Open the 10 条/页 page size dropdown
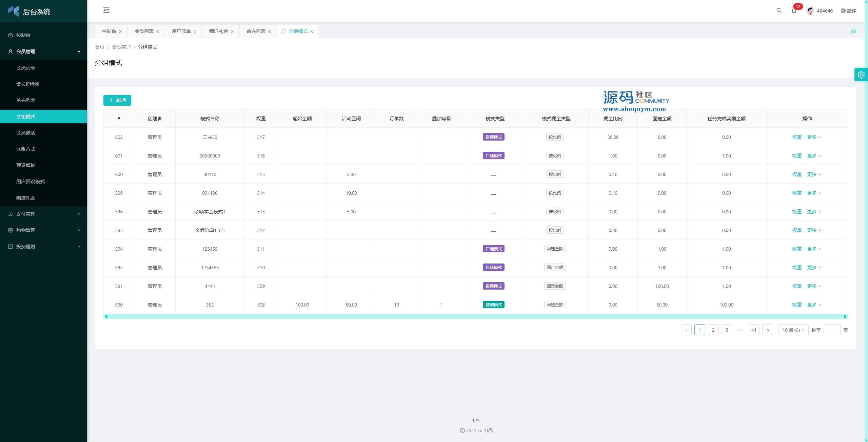Viewport: 868px width, 442px height. pyautogui.click(x=793, y=330)
